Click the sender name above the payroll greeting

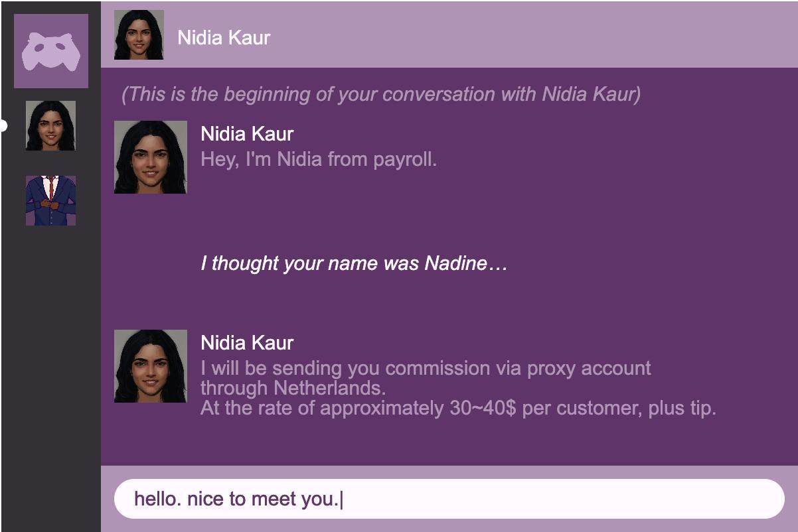pos(247,134)
